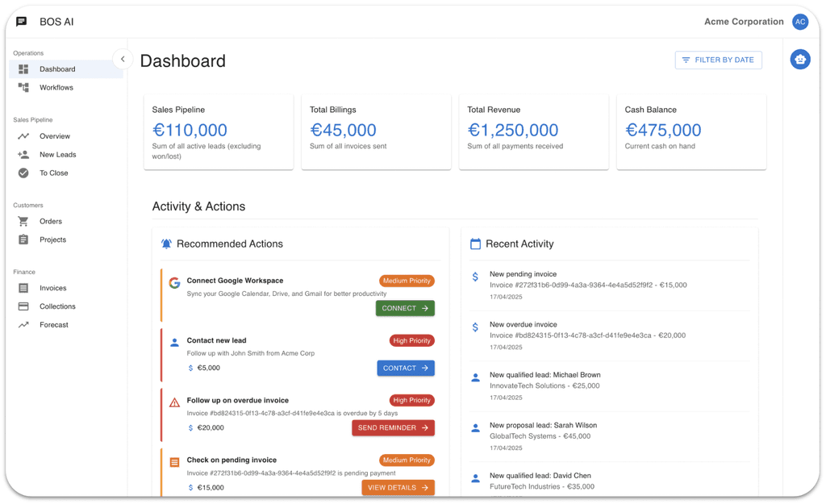Click the Forecast trending-up icon
Image resolution: width=826 pixels, height=504 pixels.
coord(23,325)
